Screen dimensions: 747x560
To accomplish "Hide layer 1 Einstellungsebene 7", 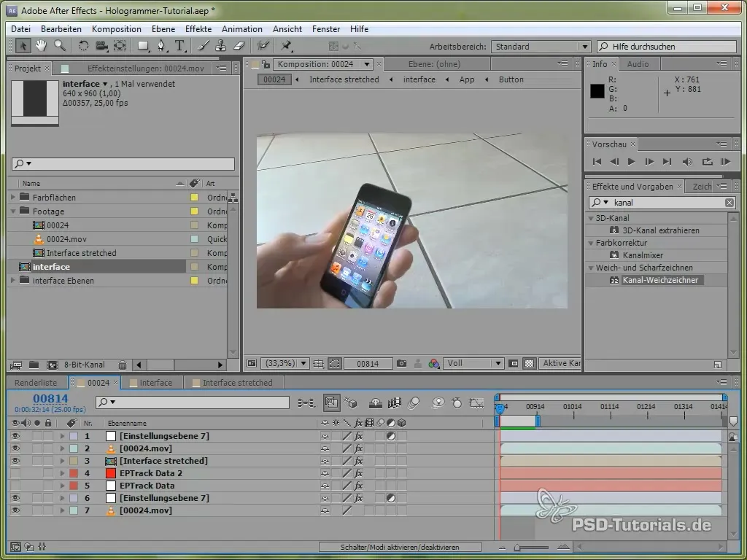I will (x=15, y=436).
